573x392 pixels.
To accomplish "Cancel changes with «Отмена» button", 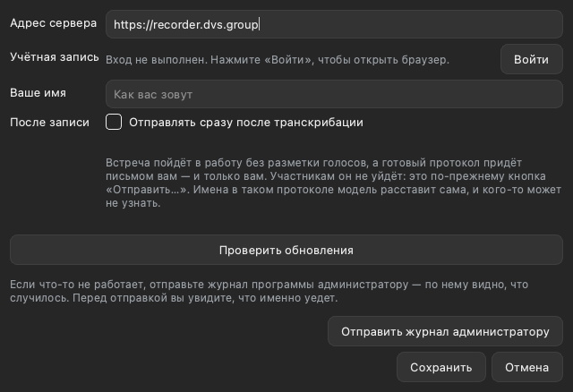I will click(x=527, y=367).
